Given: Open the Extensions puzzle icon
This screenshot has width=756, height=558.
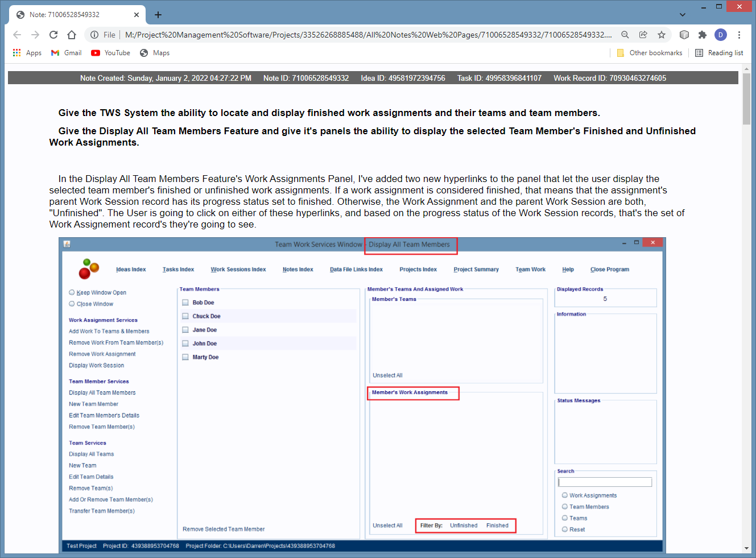Looking at the screenshot, I should tap(703, 35).
